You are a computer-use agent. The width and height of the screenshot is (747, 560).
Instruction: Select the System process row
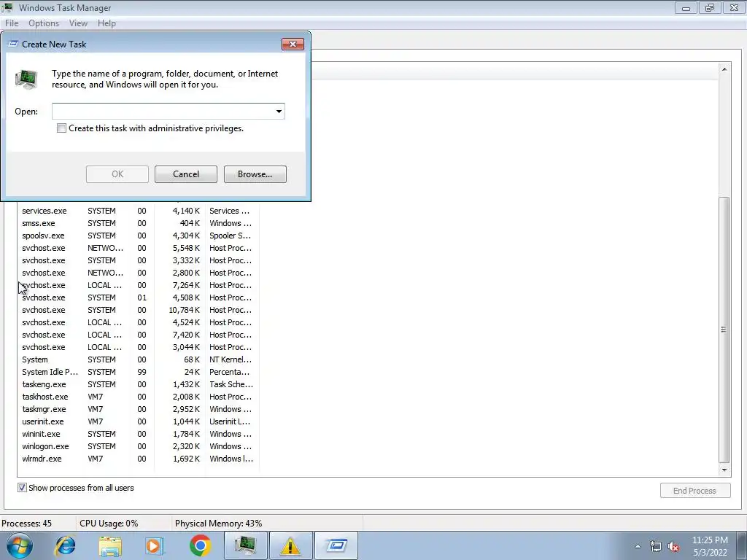click(138, 359)
